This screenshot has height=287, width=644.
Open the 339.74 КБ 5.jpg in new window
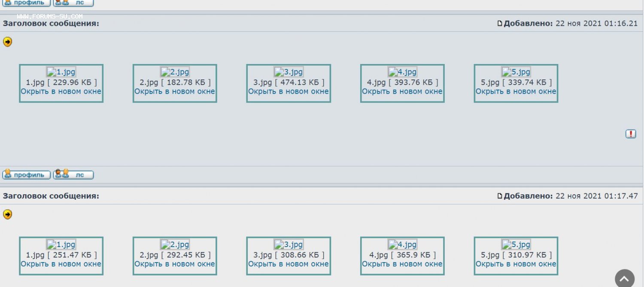tap(516, 92)
